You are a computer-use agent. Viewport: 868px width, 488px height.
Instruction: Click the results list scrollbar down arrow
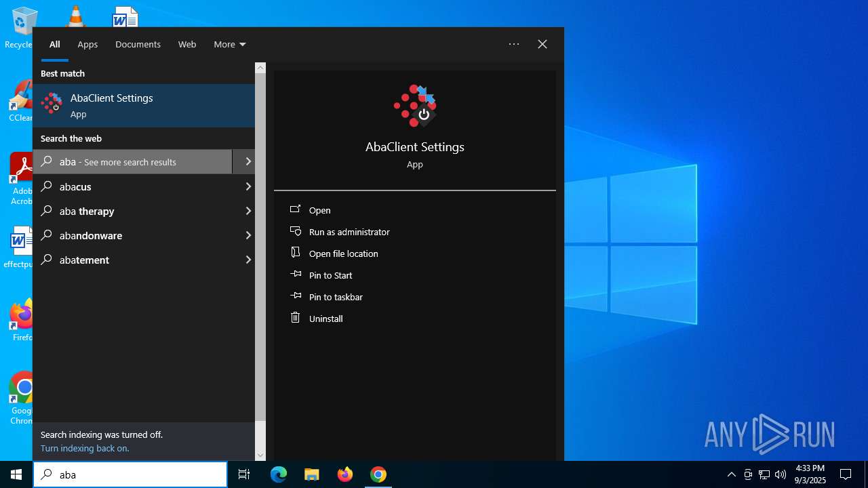tap(260, 455)
